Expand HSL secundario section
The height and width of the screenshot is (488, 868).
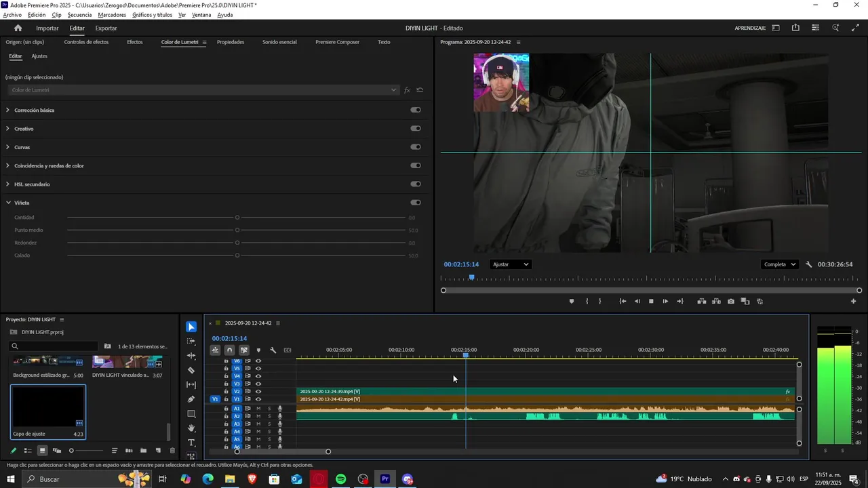coord(8,184)
